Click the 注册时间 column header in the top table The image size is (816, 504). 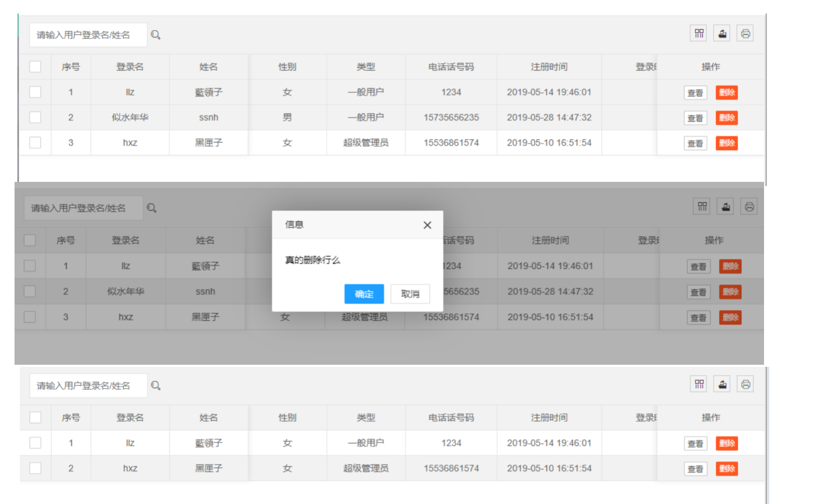549,67
